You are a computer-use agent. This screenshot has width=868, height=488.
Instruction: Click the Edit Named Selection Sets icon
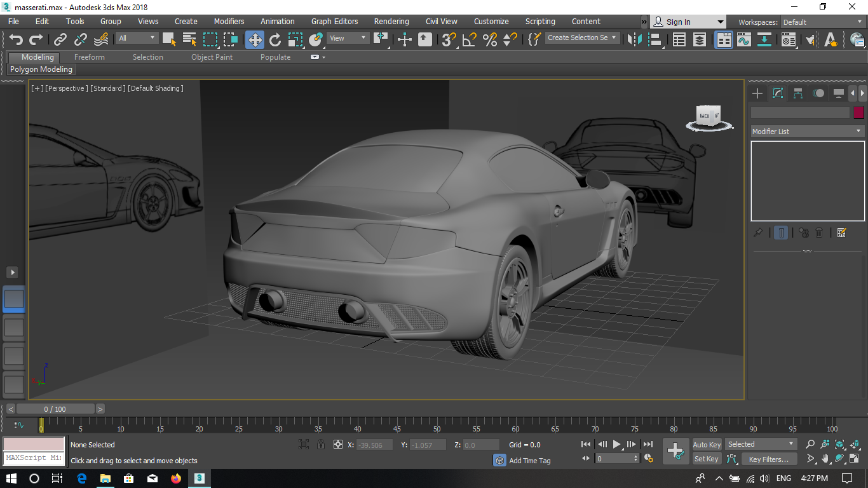click(534, 39)
